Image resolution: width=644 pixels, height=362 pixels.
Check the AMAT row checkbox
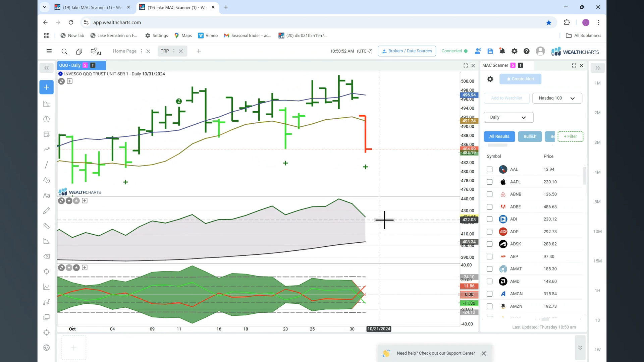click(x=489, y=269)
